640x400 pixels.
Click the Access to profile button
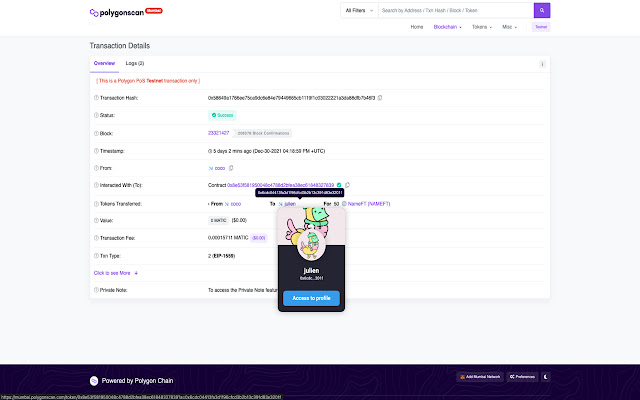pos(311,298)
